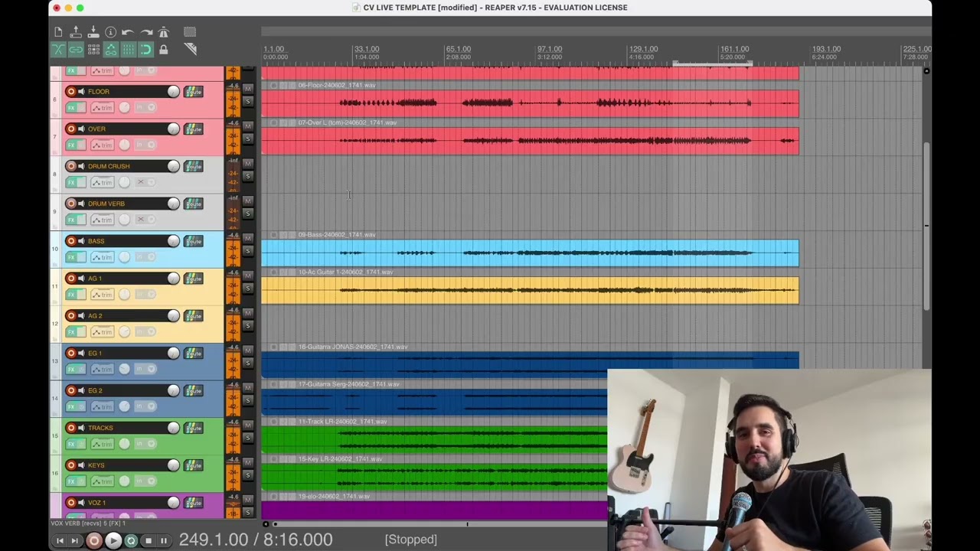Open the Route button on DRUM CRUSH track
The image size is (980, 551).
(x=193, y=166)
